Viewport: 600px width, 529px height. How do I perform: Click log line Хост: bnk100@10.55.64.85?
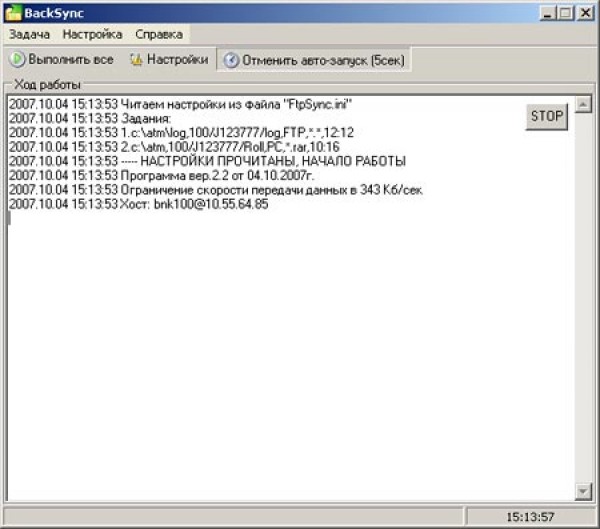138,204
